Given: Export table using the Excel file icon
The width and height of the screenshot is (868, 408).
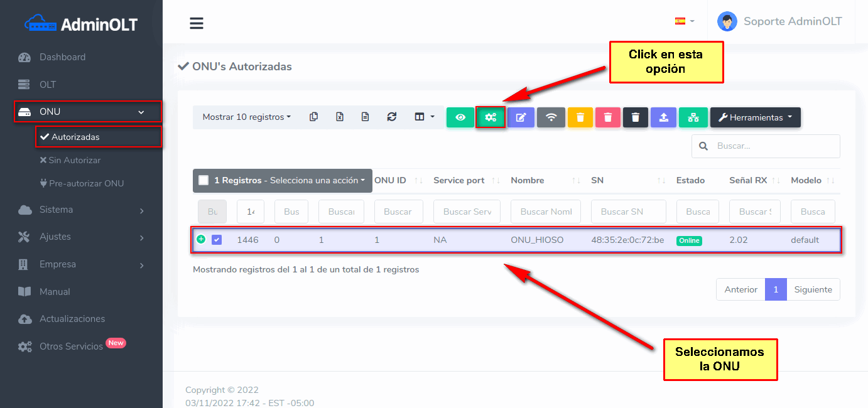Looking at the screenshot, I should click(340, 117).
